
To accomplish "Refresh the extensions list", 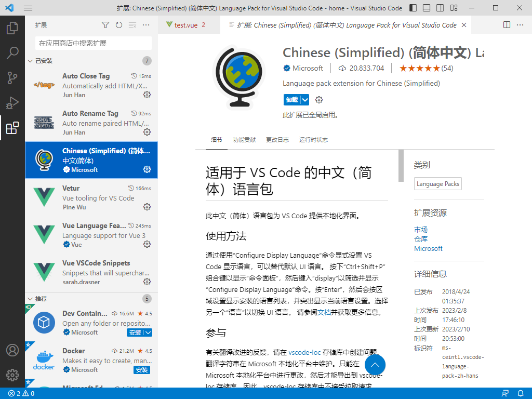I will click(119, 25).
